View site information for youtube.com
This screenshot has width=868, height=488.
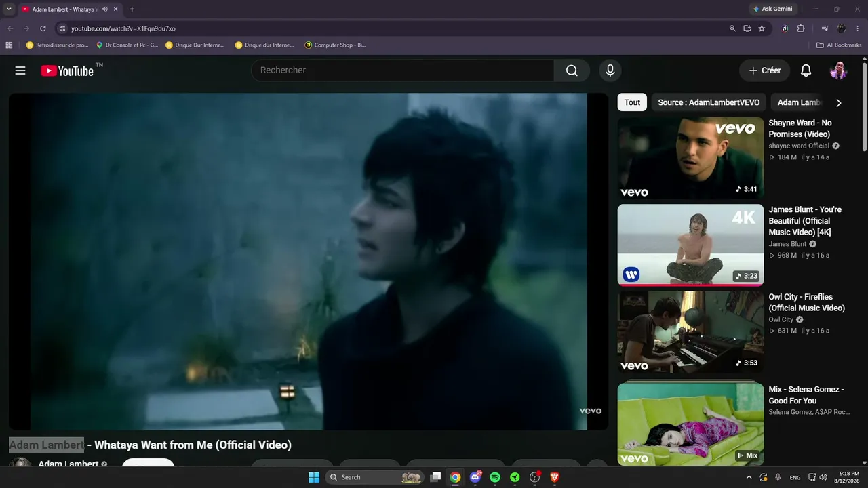click(x=62, y=28)
